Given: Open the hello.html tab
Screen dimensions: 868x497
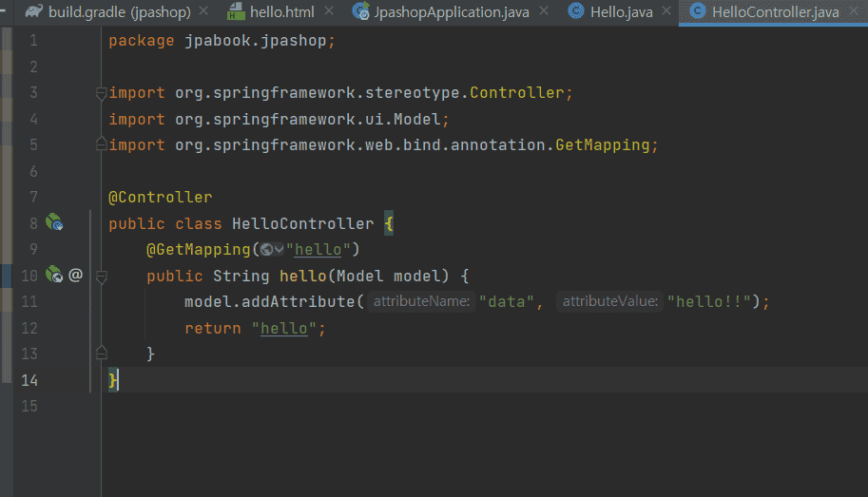Looking at the screenshot, I should tap(281, 12).
